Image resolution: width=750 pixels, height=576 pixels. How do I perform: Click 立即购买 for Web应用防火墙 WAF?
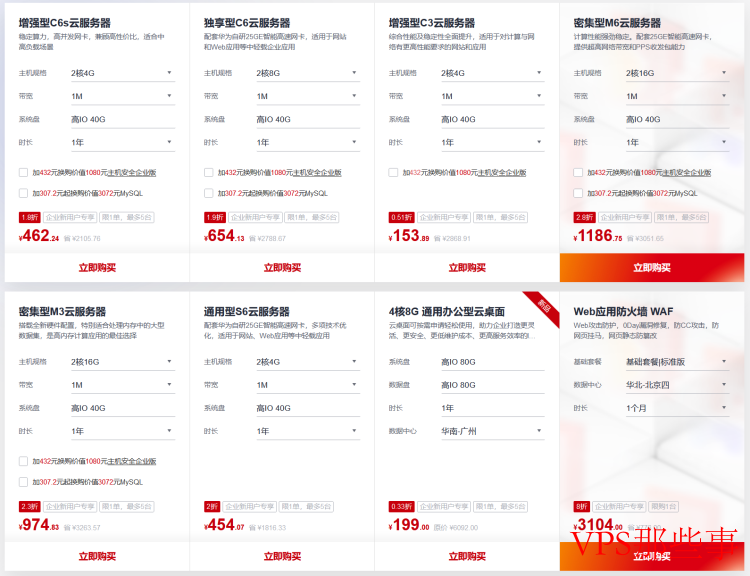(652, 556)
